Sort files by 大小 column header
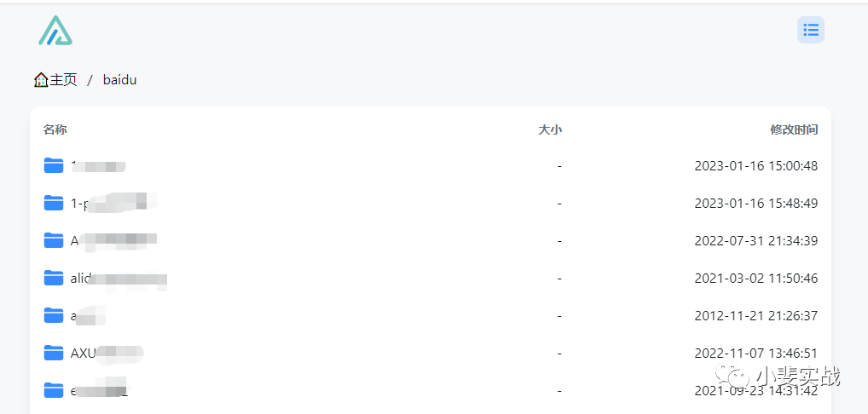The height and width of the screenshot is (414, 868). point(550,129)
